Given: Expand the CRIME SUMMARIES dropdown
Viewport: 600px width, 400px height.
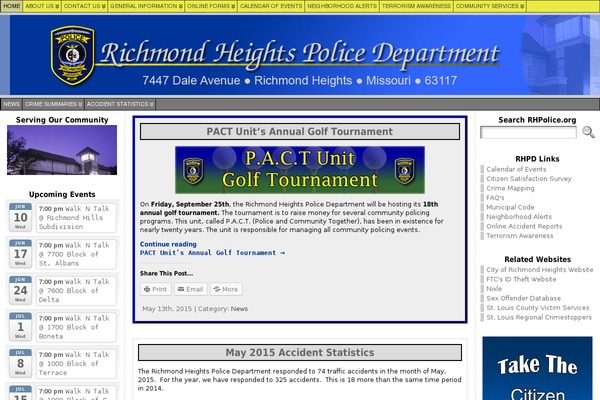Looking at the screenshot, I should click(54, 104).
